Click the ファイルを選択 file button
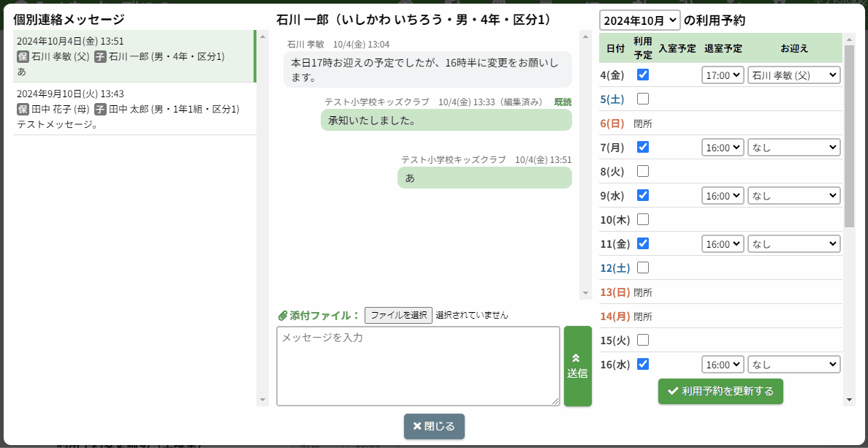This screenshot has width=868, height=448. click(398, 315)
